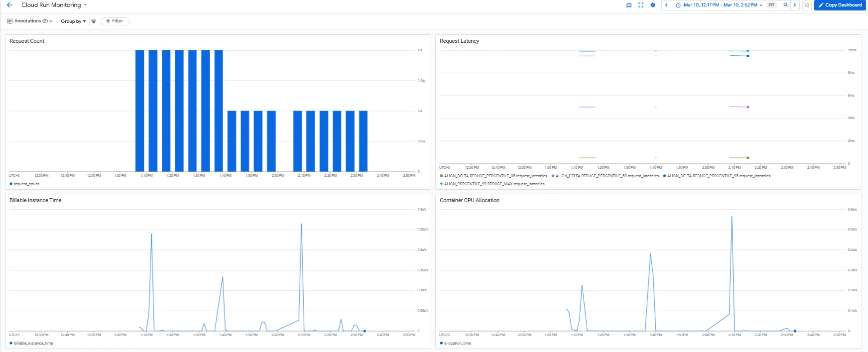The height and width of the screenshot is (352, 868).
Task: Open dashboard settings gear
Action: 653,5
